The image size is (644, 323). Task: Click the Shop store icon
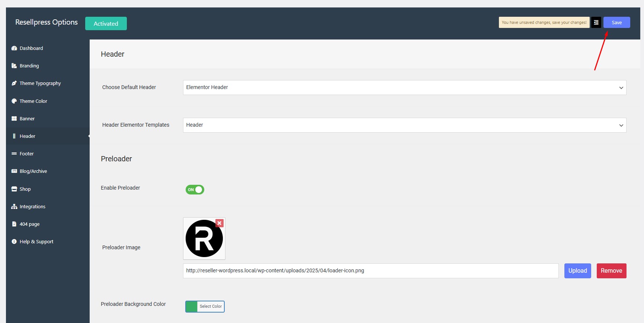14,189
